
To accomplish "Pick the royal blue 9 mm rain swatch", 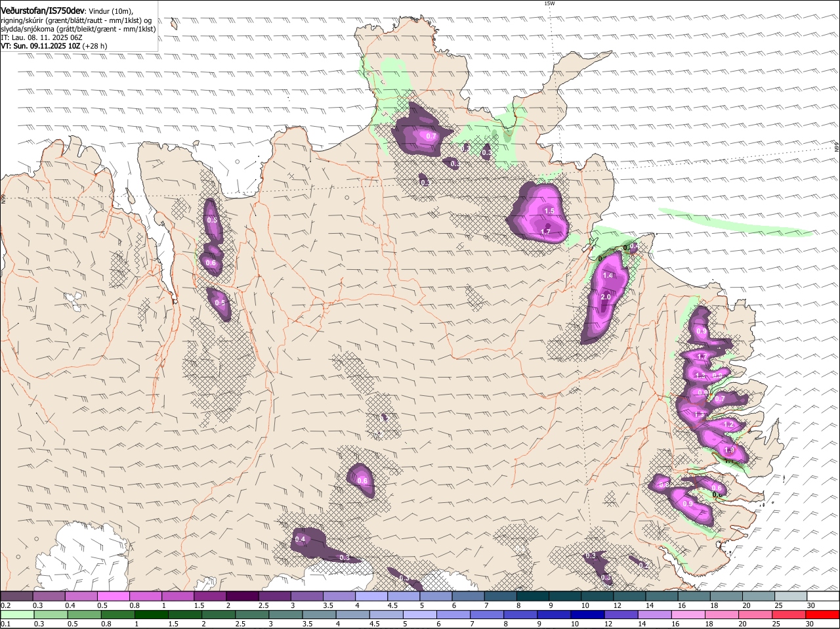I will 554,615.
